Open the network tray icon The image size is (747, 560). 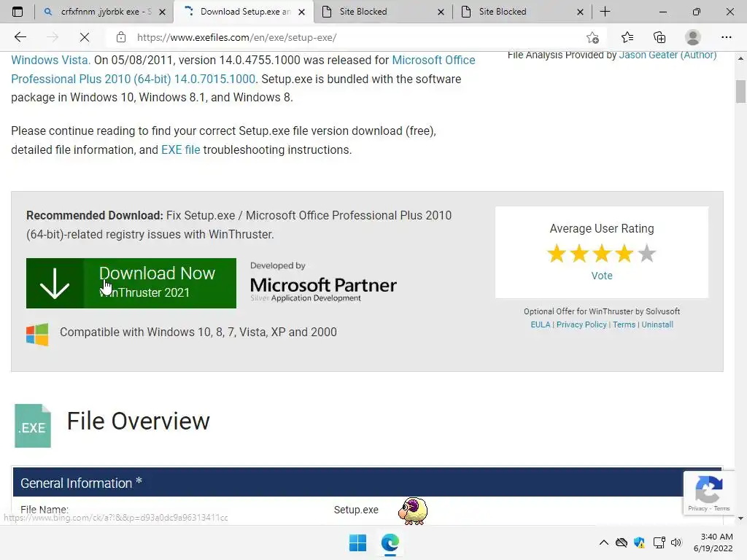pyautogui.click(x=659, y=542)
